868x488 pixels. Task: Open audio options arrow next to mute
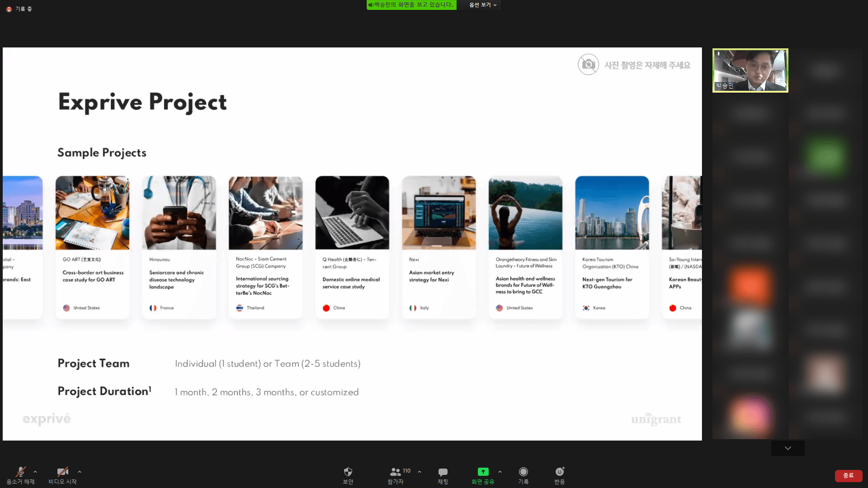35,472
